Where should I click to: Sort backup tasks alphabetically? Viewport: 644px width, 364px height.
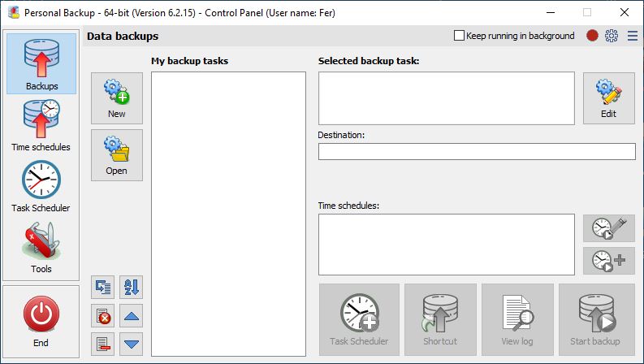click(132, 287)
